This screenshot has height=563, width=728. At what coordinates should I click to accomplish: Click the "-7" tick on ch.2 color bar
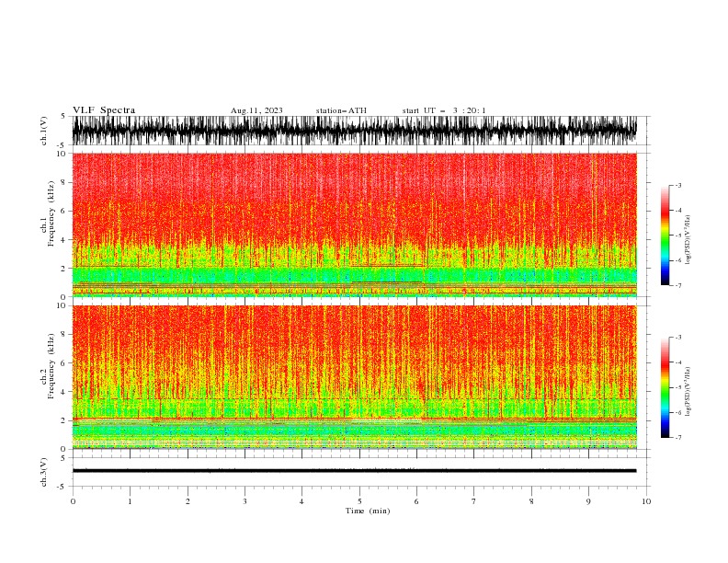(677, 437)
